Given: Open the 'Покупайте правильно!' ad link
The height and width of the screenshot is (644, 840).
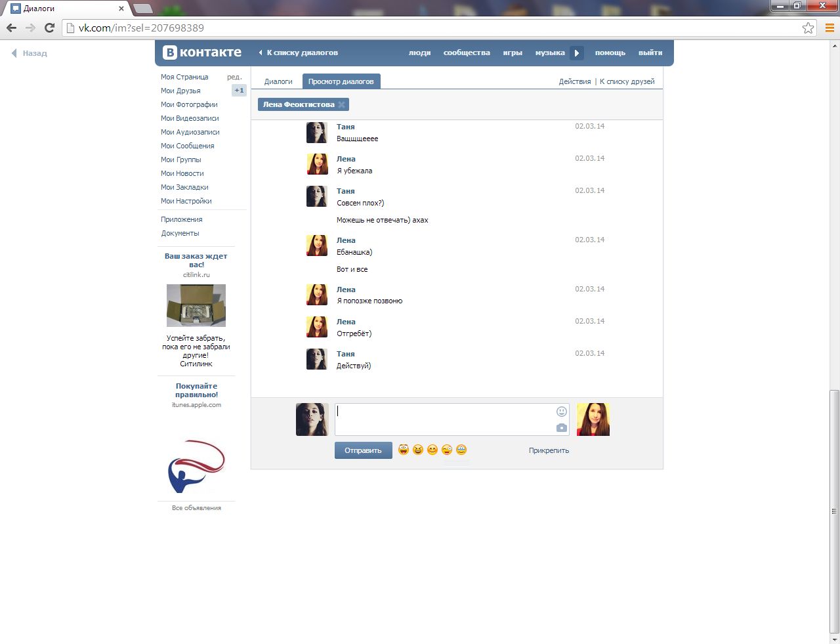Looking at the screenshot, I should pos(196,390).
